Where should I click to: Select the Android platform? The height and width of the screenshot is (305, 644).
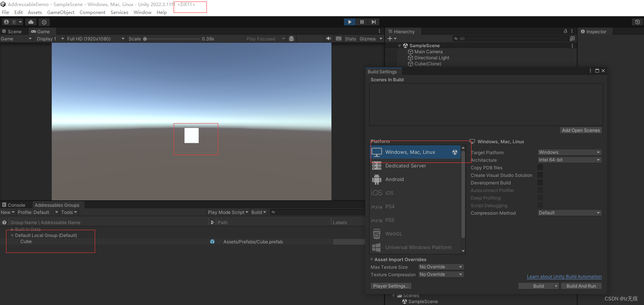point(394,180)
